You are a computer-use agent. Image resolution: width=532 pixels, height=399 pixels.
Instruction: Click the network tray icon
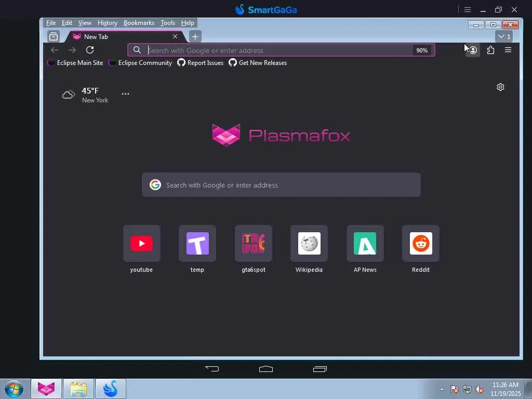point(467,389)
